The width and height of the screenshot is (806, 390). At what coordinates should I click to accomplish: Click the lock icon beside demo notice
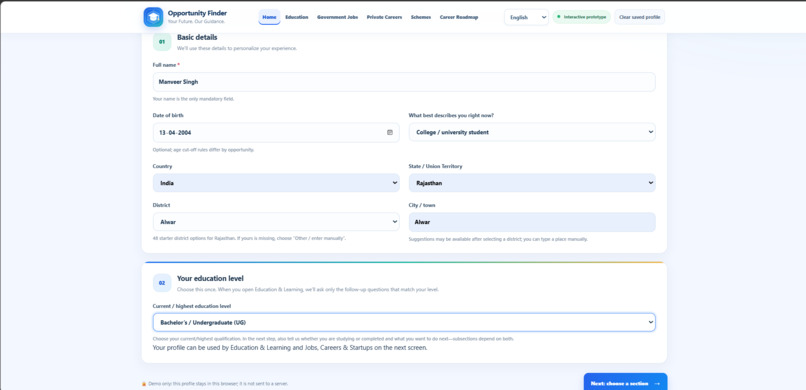[x=144, y=384]
